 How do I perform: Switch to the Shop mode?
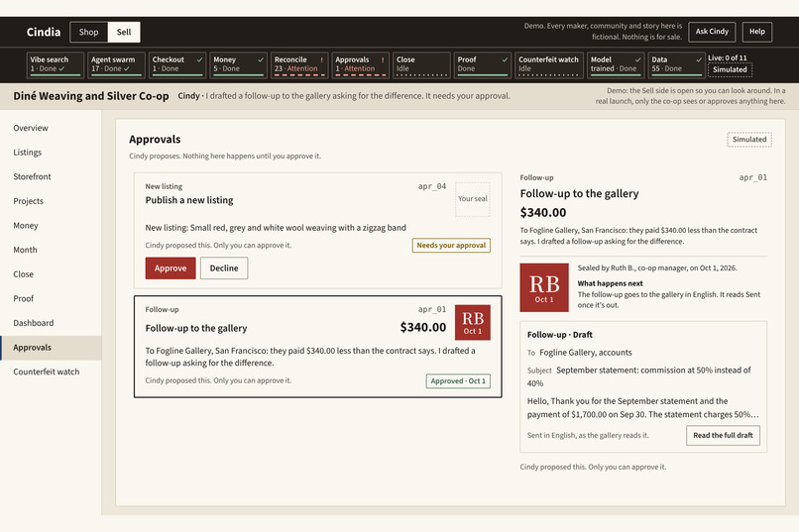[x=88, y=32]
